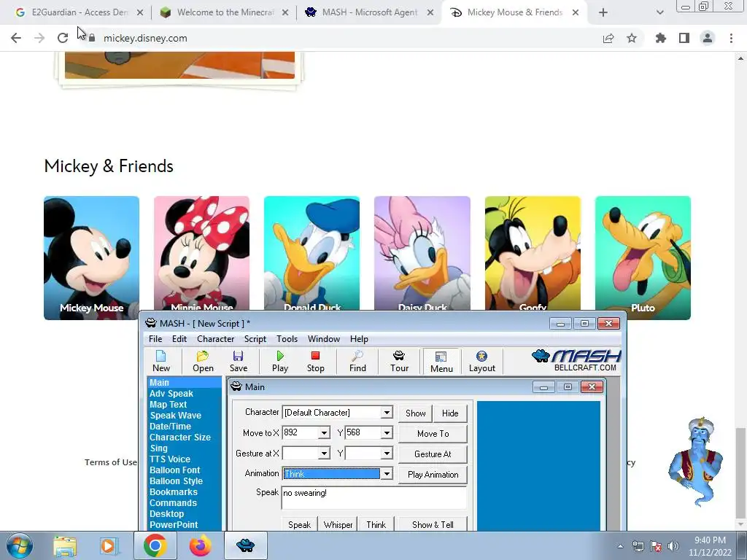Image resolution: width=747 pixels, height=560 pixels.
Task: Click the MASH Bellcraft.com logo
Action: (x=576, y=360)
